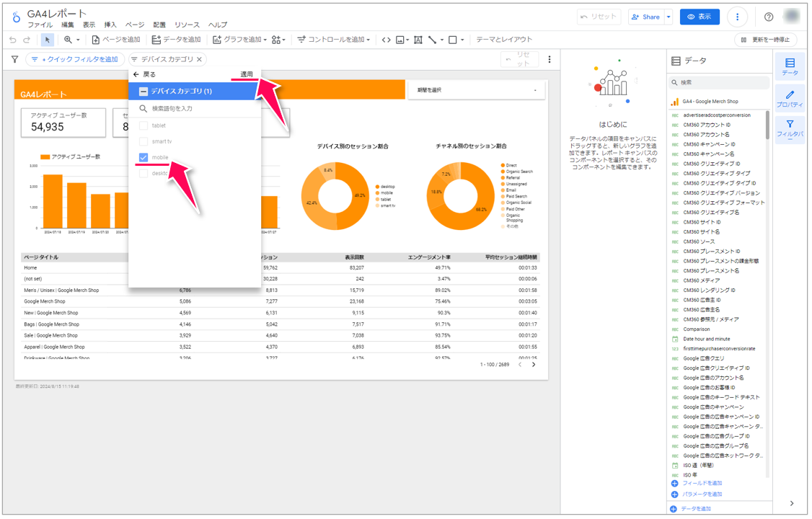Go to next table page arrow
The image size is (812, 519).
click(534, 365)
